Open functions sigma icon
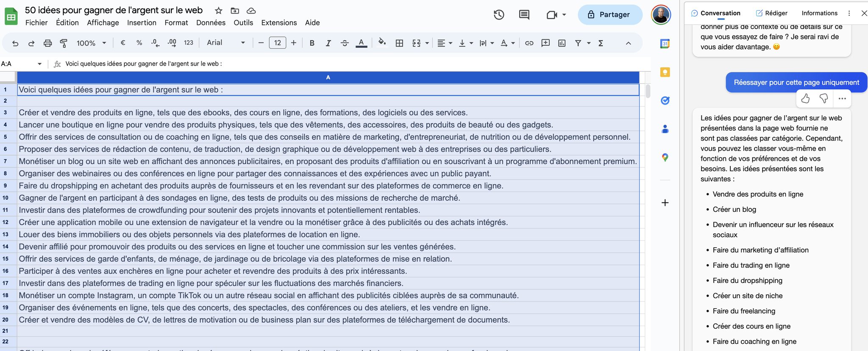The image size is (868, 351). click(601, 43)
